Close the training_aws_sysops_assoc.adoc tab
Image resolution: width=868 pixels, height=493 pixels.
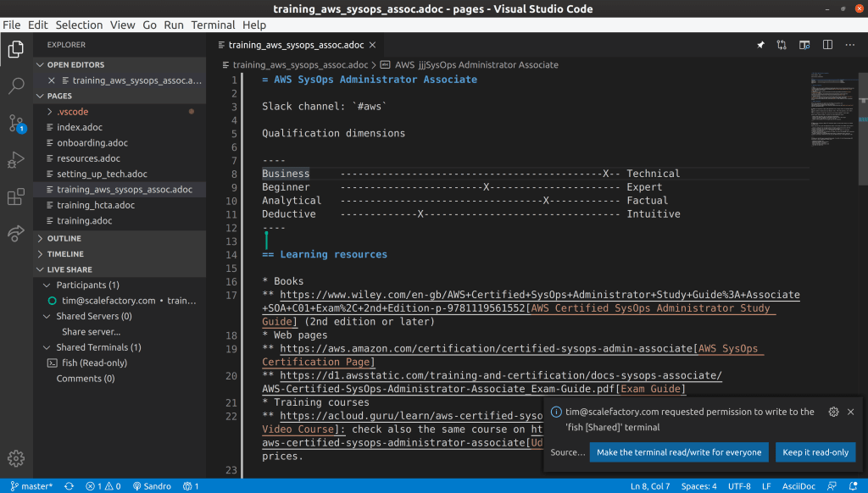tap(373, 45)
